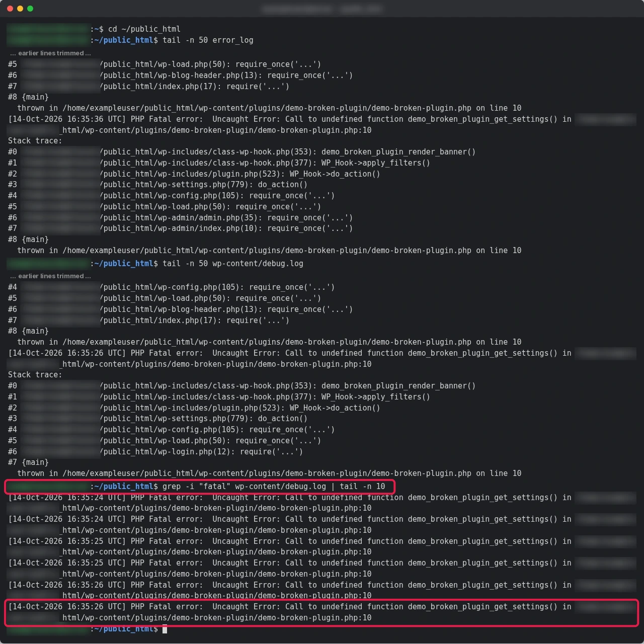
Task: Click the 'earlier lines trimmed' note under the debug.log tail command
Action: click(50, 276)
